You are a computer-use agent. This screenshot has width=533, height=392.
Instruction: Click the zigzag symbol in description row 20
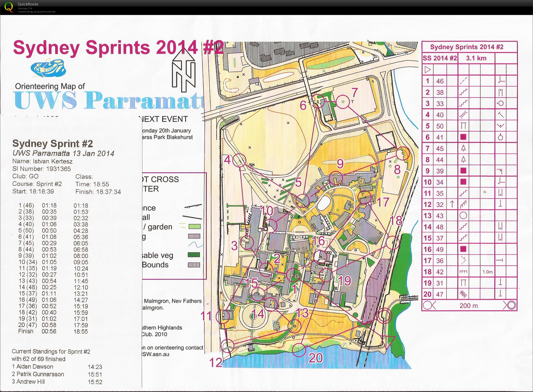[463, 294]
